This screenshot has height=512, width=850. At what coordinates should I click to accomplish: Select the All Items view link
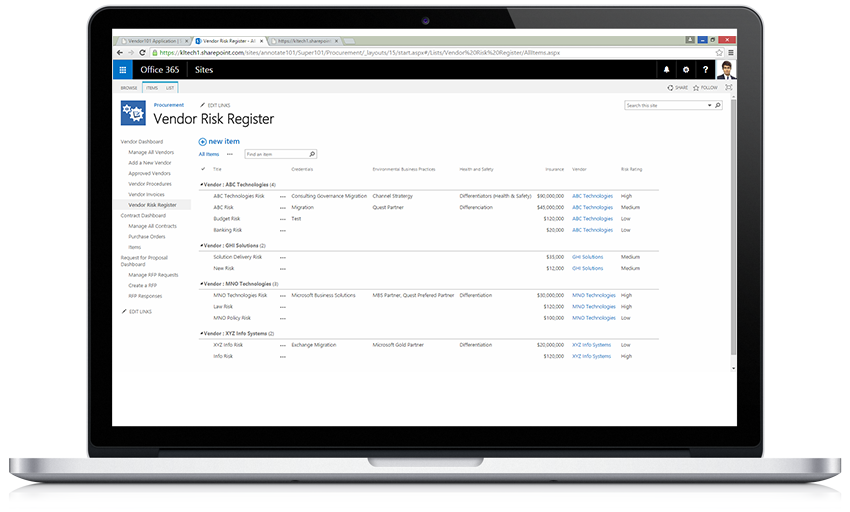(209, 154)
